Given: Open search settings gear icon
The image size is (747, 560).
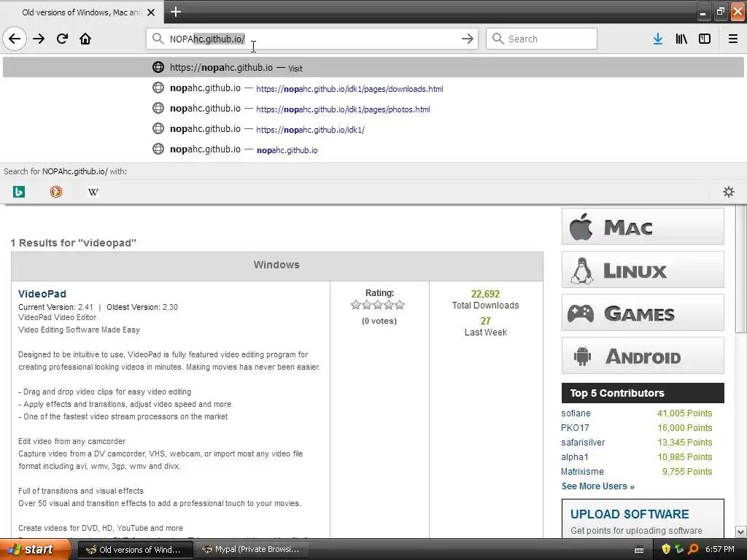Looking at the screenshot, I should (x=729, y=192).
